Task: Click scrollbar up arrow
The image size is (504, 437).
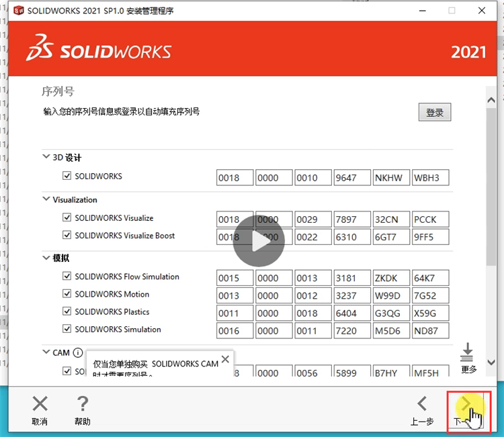Action: click(x=491, y=100)
